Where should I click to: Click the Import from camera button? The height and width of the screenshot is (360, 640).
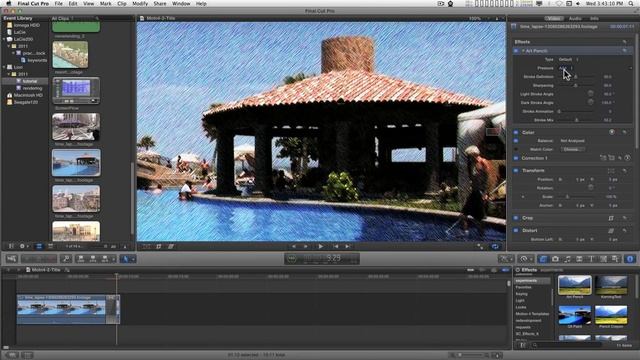point(12,259)
